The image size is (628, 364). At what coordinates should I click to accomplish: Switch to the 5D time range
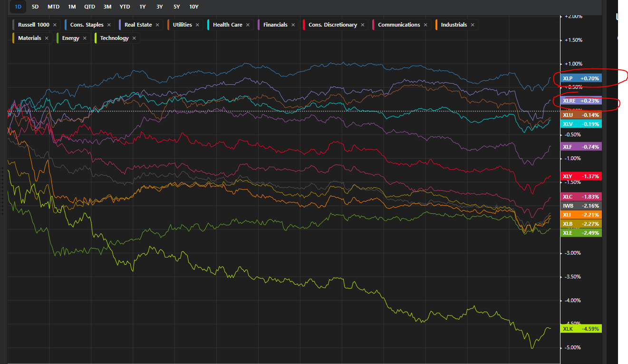point(35,7)
